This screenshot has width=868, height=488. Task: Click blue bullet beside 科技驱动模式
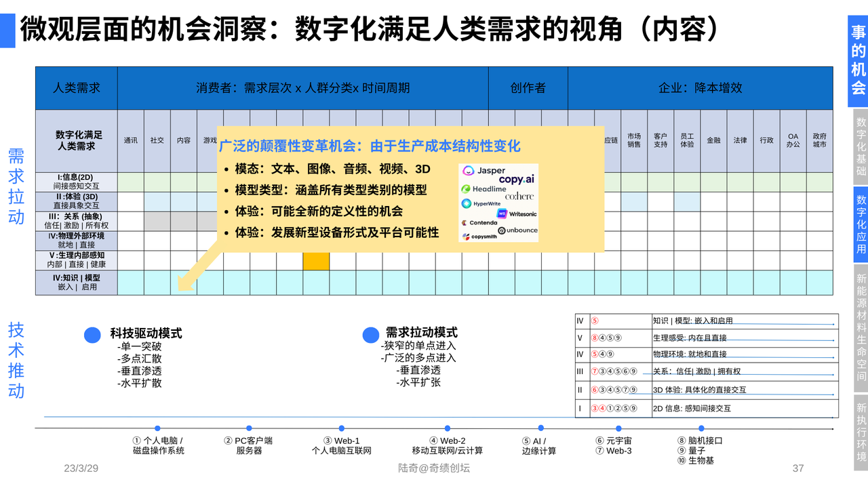click(x=92, y=335)
